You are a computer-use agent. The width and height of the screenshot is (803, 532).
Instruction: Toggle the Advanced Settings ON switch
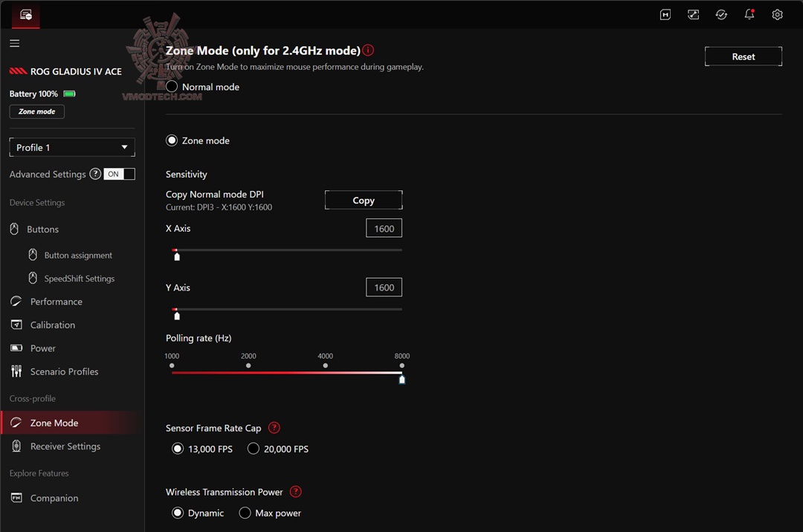(119, 174)
